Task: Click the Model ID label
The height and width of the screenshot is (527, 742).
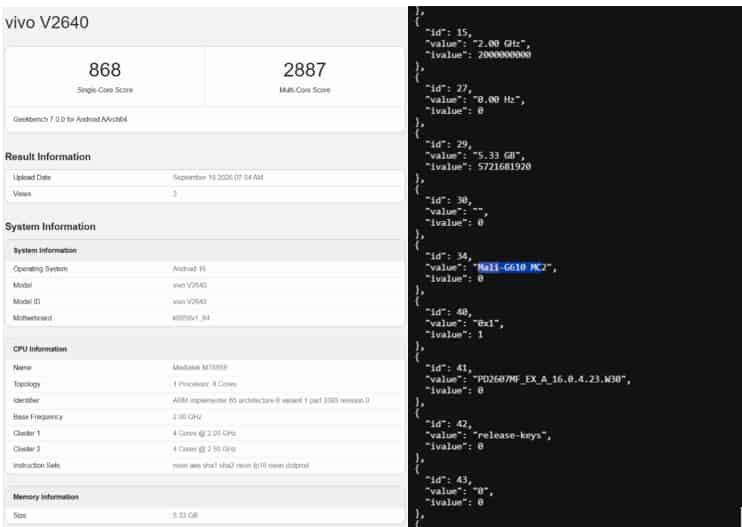Action: [26, 301]
